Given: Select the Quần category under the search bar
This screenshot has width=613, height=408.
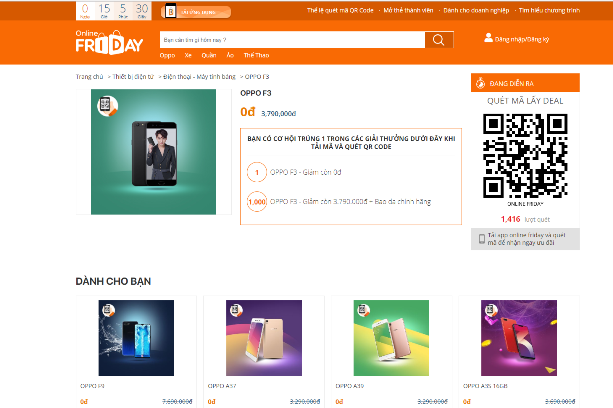Looking at the screenshot, I should click(x=209, y=55).
